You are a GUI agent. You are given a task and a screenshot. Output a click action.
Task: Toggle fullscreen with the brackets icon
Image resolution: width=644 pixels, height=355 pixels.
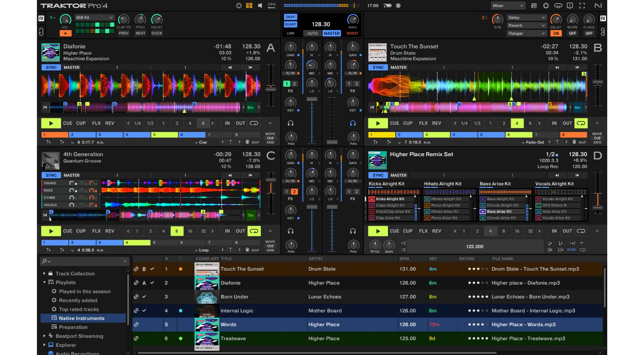click(x=582, y=5)
